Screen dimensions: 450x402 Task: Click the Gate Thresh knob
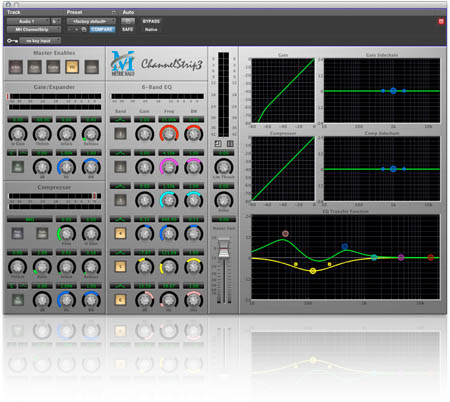[42, 134]
